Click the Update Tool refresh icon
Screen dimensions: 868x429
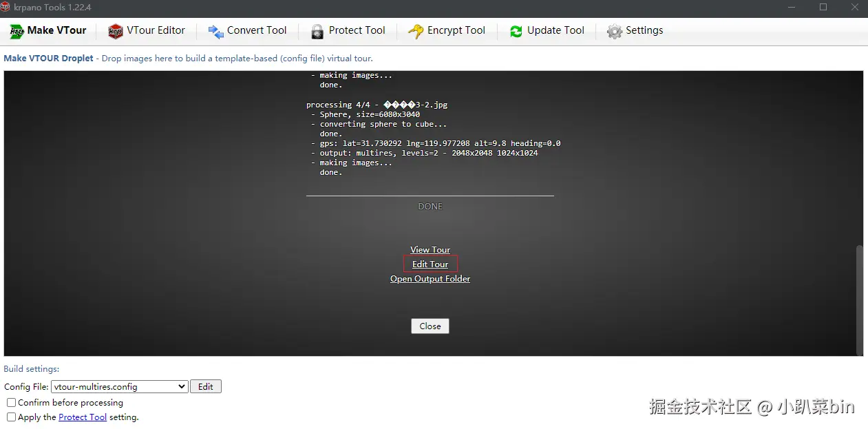pyautogui.click(x=516, y=32)
